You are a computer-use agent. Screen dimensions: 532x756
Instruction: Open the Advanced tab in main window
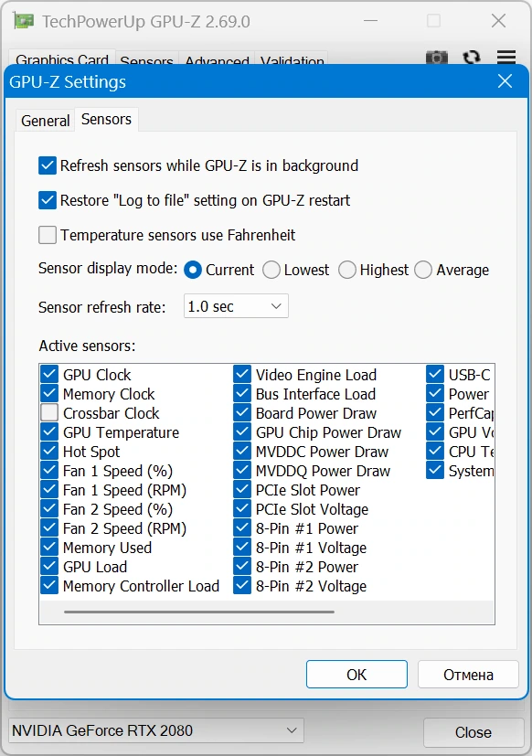(x=217, y=59)
